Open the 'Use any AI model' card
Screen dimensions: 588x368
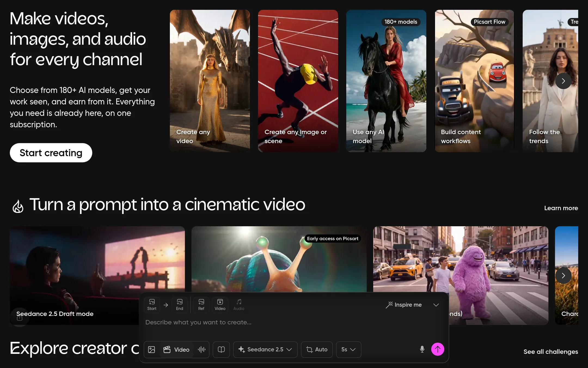[386, 81]
